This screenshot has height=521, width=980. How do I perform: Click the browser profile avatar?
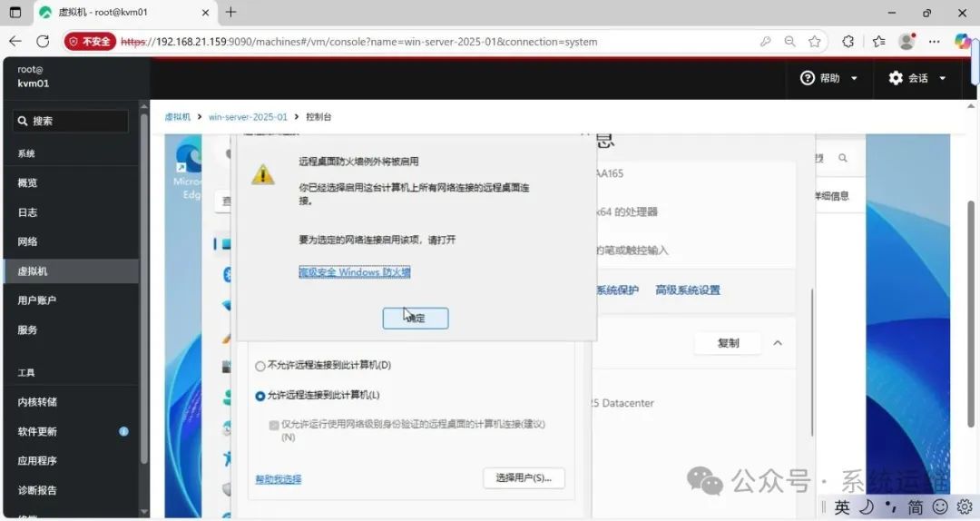[906, 41]
